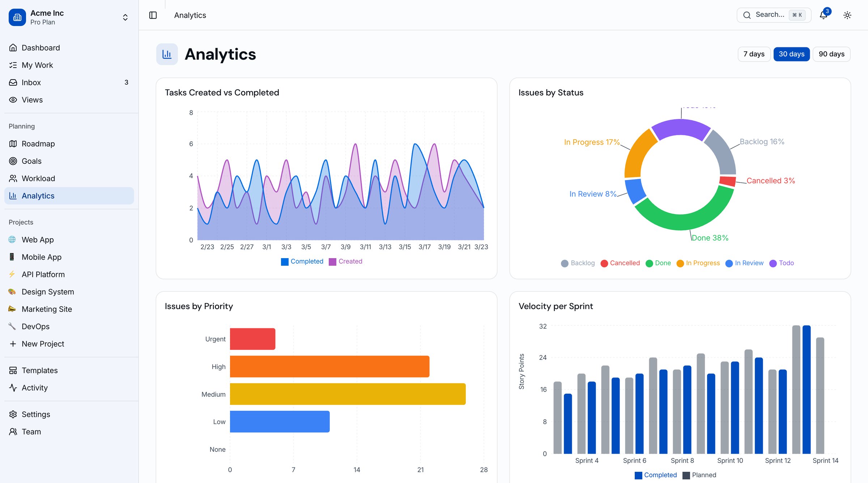
Task: Click the Inbox unread count 3
Action: click(126, 82)
